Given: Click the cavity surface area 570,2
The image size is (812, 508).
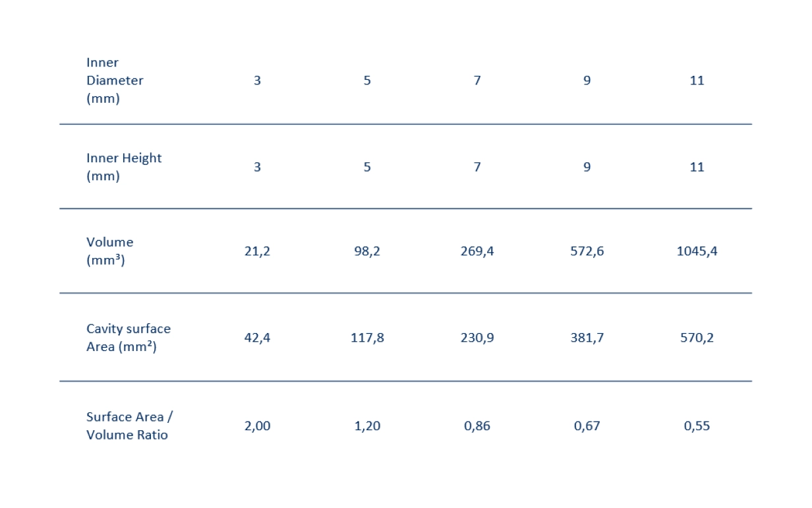Looking at the screenshot, I should click(697, 338).
